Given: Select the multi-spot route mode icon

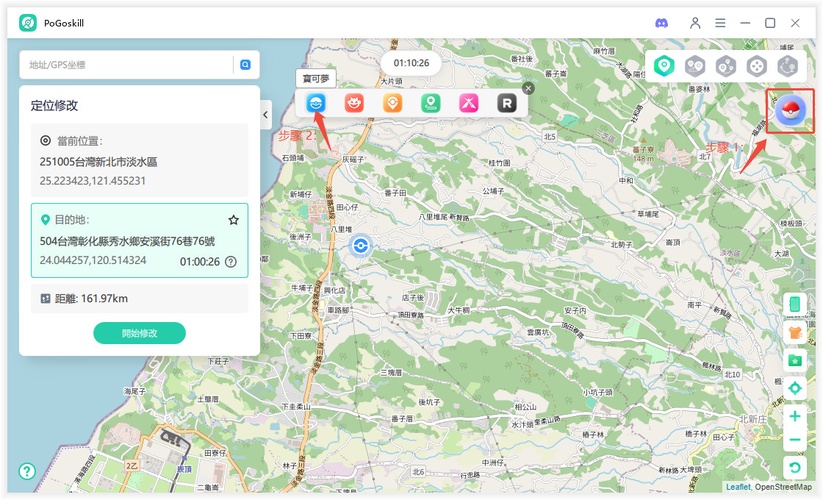Looking at the screenshot, I should click(726, 66).
